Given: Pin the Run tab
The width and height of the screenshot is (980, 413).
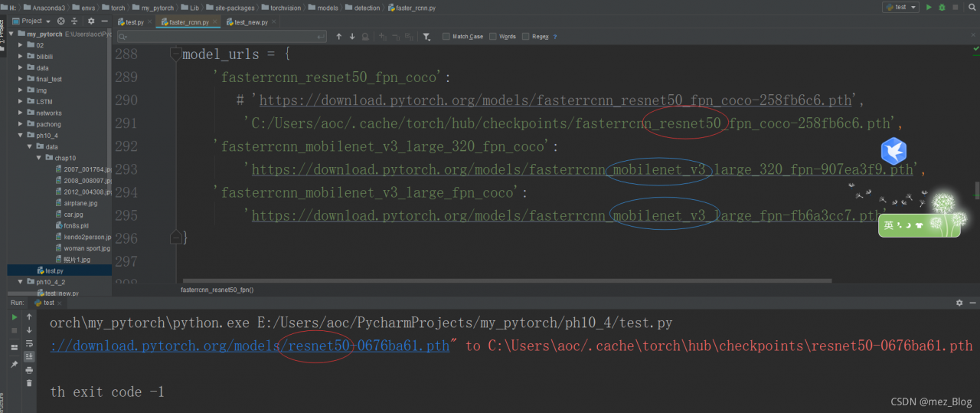Looking at the screenshot, I should [14, 364].
